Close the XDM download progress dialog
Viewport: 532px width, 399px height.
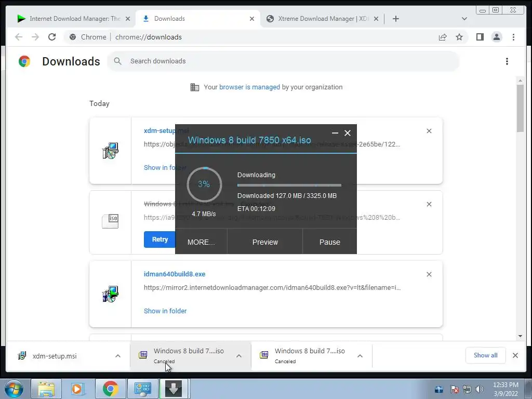coord(348,133)
